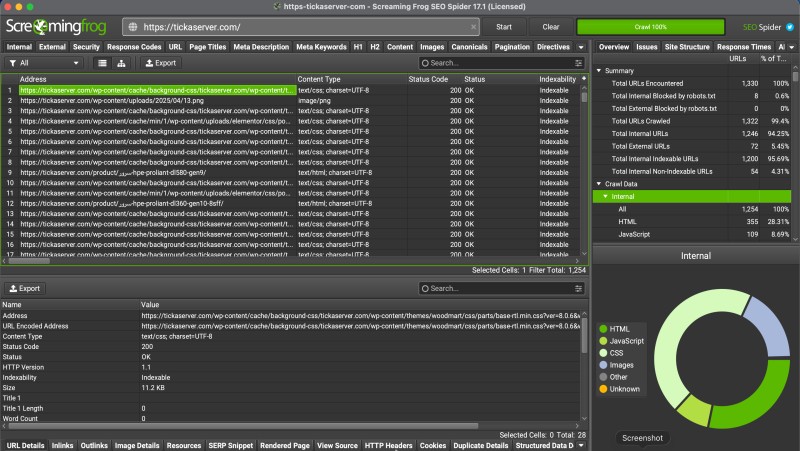The width and height of the screenshot is (800, 451).
Task: Open the All filter dropdown
Action: coord(44,63)
